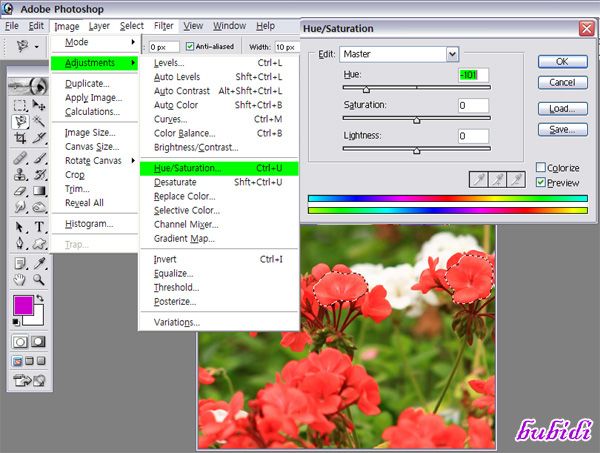600x453 pixels.
Task: Select the Hand tool
Action: [20, 280]
